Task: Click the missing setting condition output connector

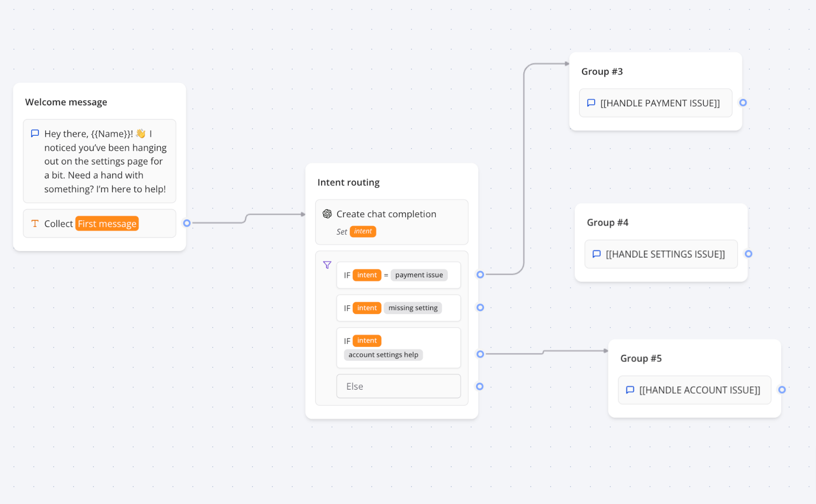Action: 480,308
